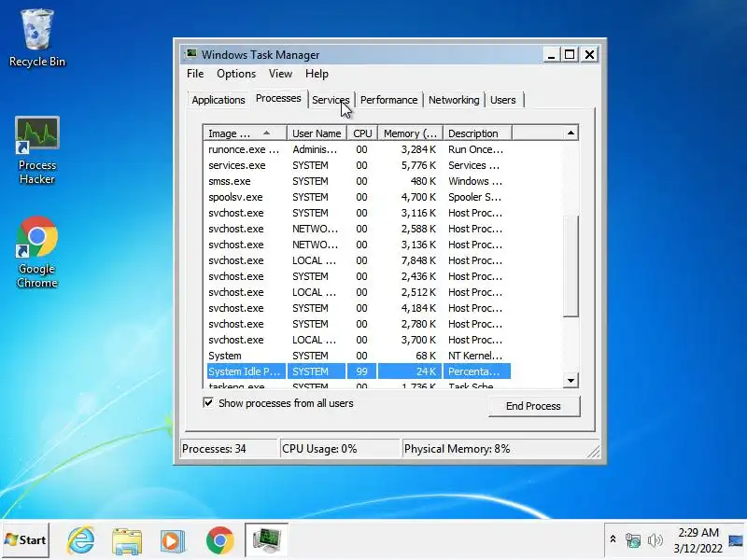
Task: Open the Options menu
Action: 236,74
